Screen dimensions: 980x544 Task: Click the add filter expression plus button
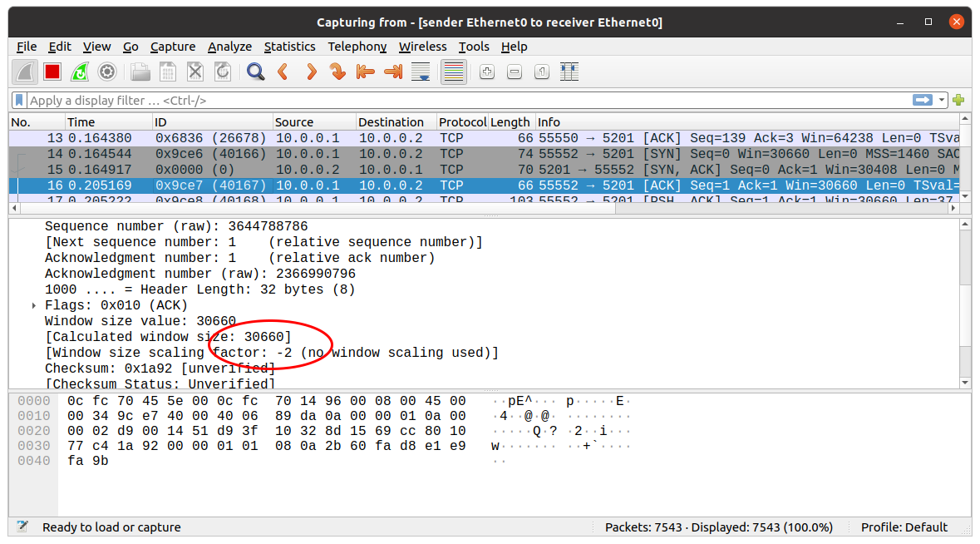[958, 100]
